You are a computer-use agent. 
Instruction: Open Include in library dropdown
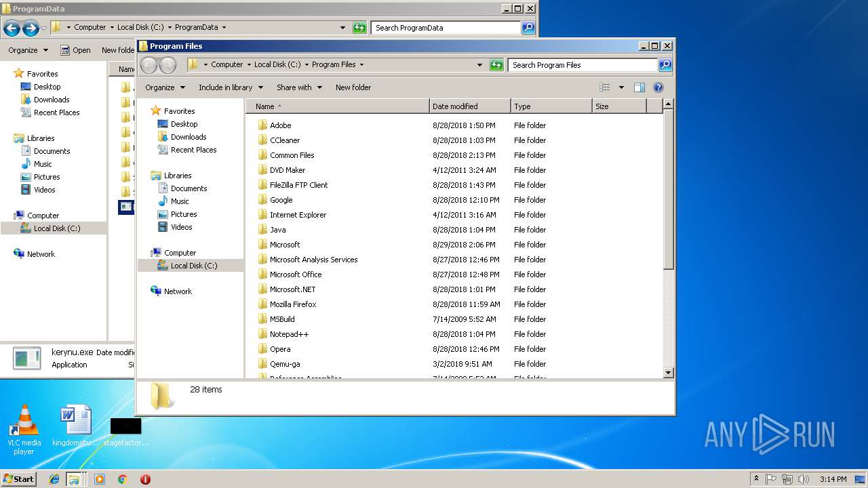231,87
